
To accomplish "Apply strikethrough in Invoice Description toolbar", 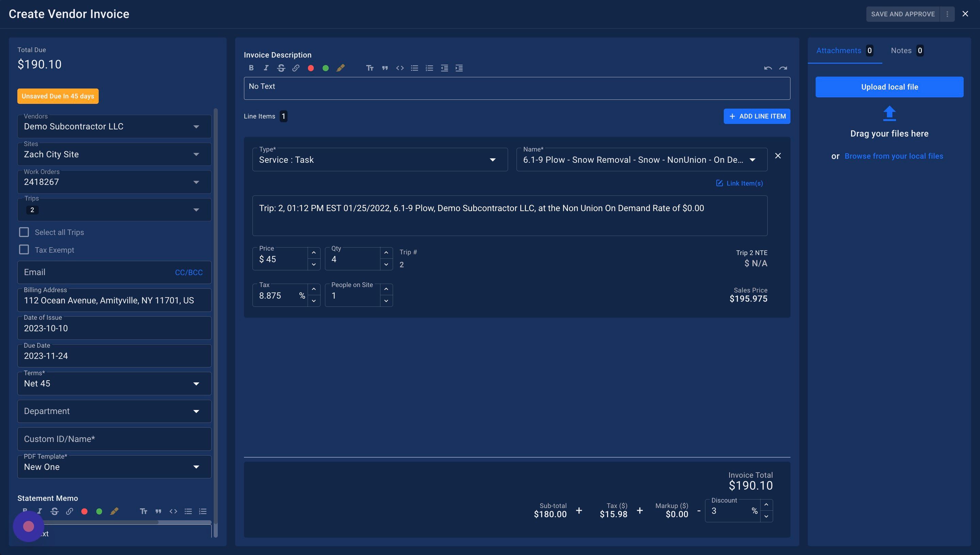I will pos(281,68).
